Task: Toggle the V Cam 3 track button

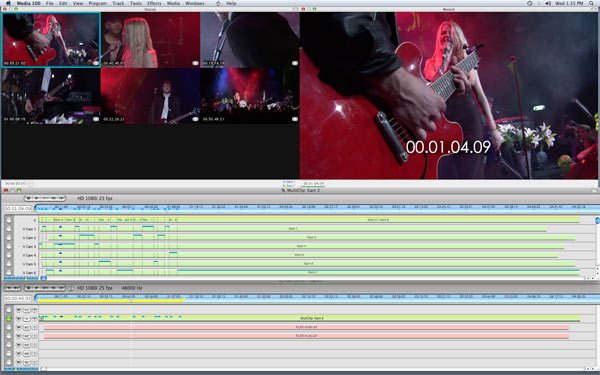Action: tap(9, 246)
